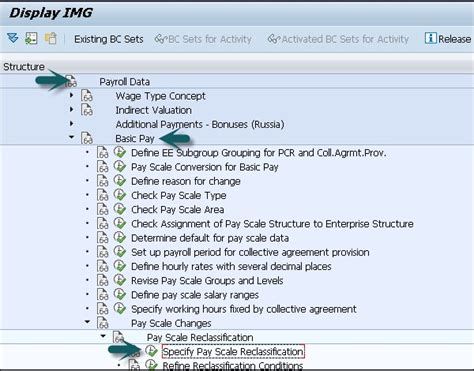Open documentation for Revise Pay Scale Groups
Image resolution: width=474 pixels, height=371 pixels.
tap(103, 281)
